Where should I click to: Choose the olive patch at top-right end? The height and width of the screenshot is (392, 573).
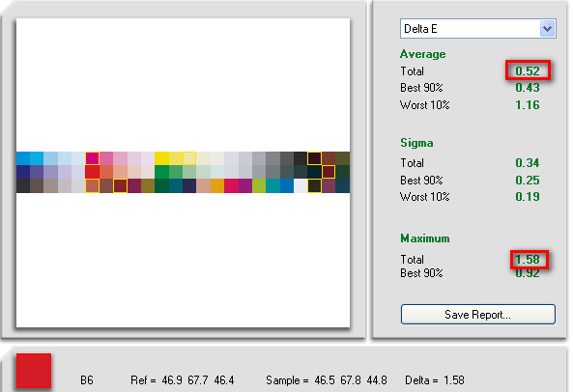(x=342, y=158)
